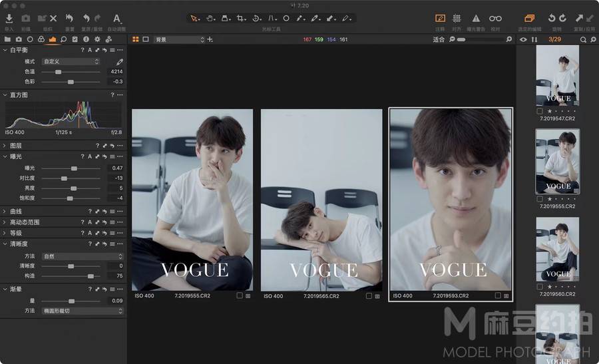Viewport: 599px width, 364px height.
Task: Click the redo arrow icon
Action: coord(98,18)
